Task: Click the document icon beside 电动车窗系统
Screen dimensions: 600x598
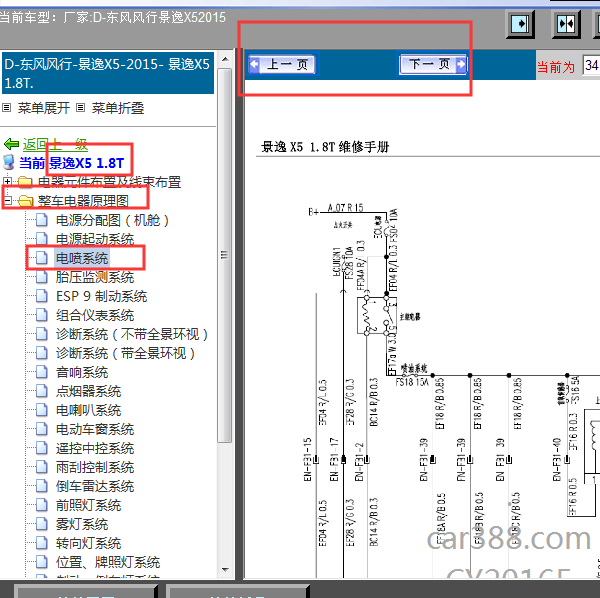Action: [x=42, y=429]
